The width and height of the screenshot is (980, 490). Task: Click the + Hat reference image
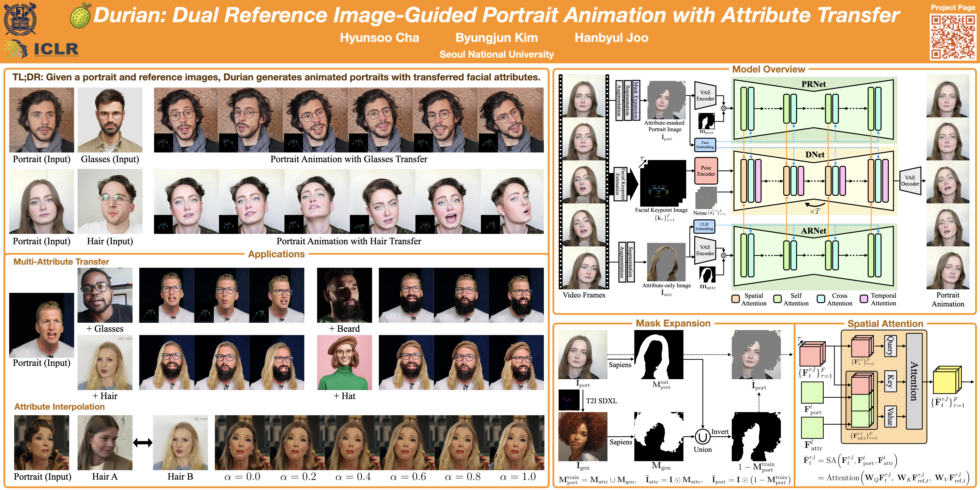coord(344,362)
